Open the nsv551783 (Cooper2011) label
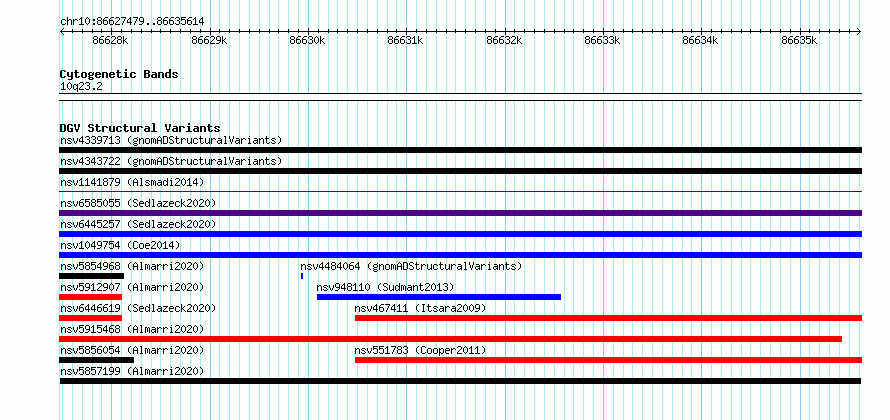This screenshot has width=890, height=420. point(420,350)
